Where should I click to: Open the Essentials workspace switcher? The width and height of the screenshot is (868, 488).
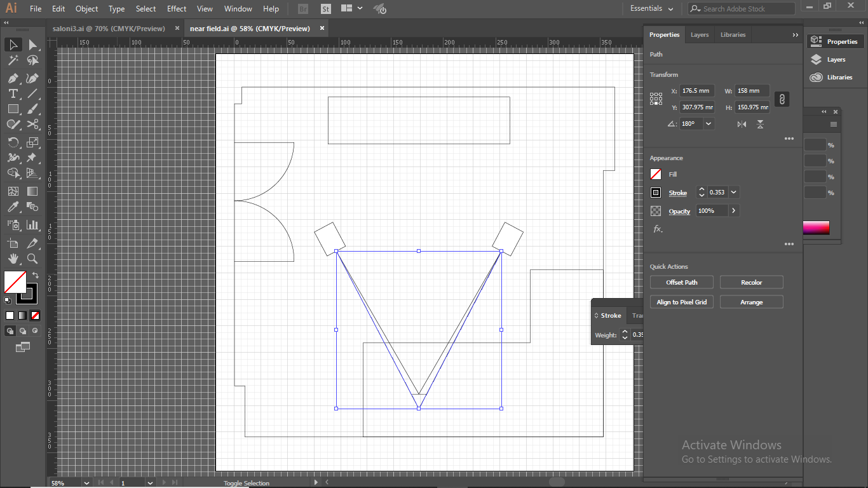651,9
